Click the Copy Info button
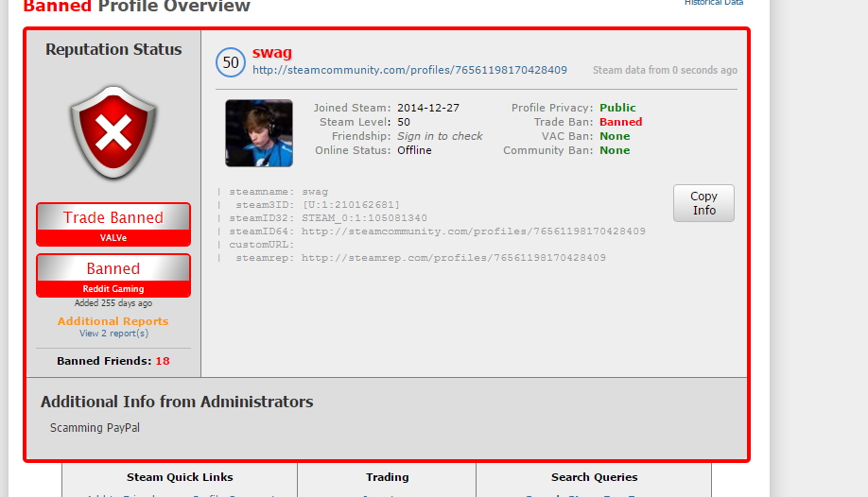 coord(703,203)
